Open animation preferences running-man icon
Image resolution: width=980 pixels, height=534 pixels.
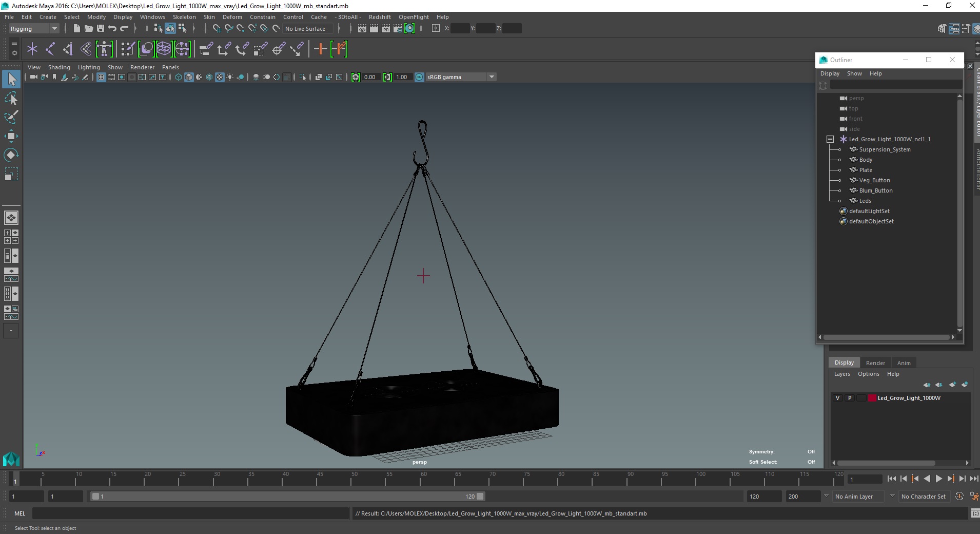click(974, 497)
